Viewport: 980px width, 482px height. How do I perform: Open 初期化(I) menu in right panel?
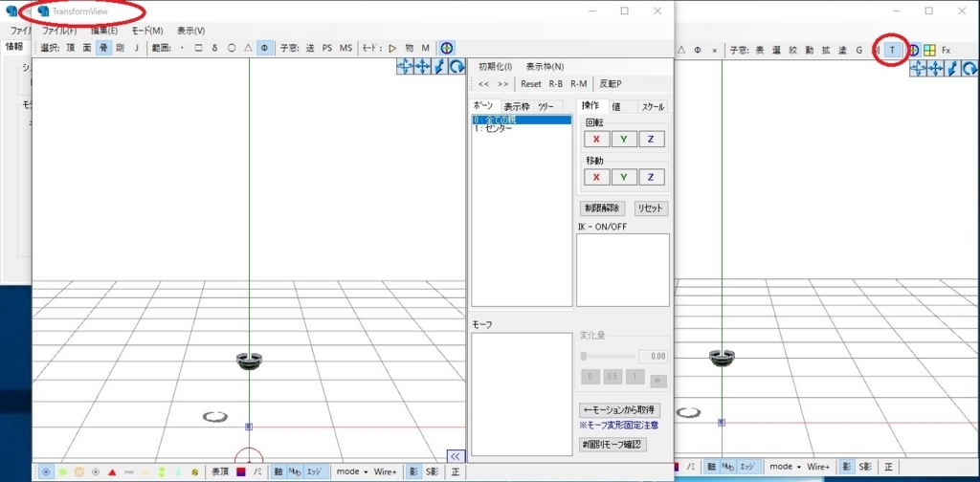(496, 67)
